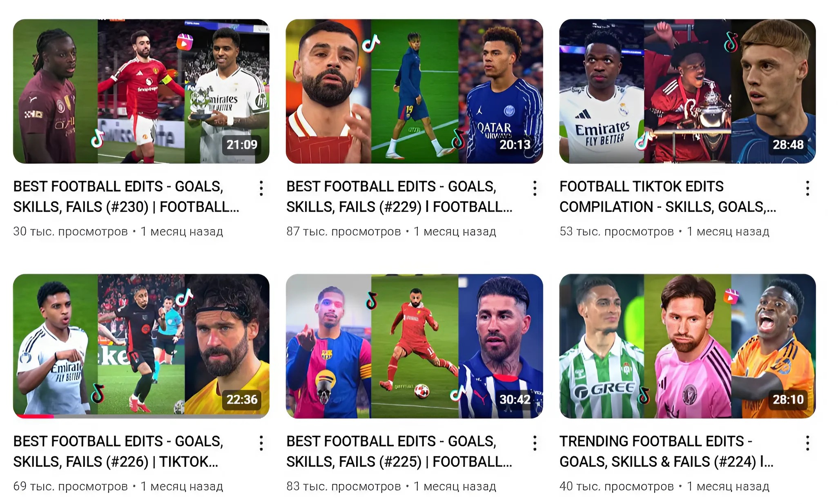Open title Trending Football Edits (#224)
This screenshot has width=838, height=504.
pyautogui.click(x=666, y=451)
